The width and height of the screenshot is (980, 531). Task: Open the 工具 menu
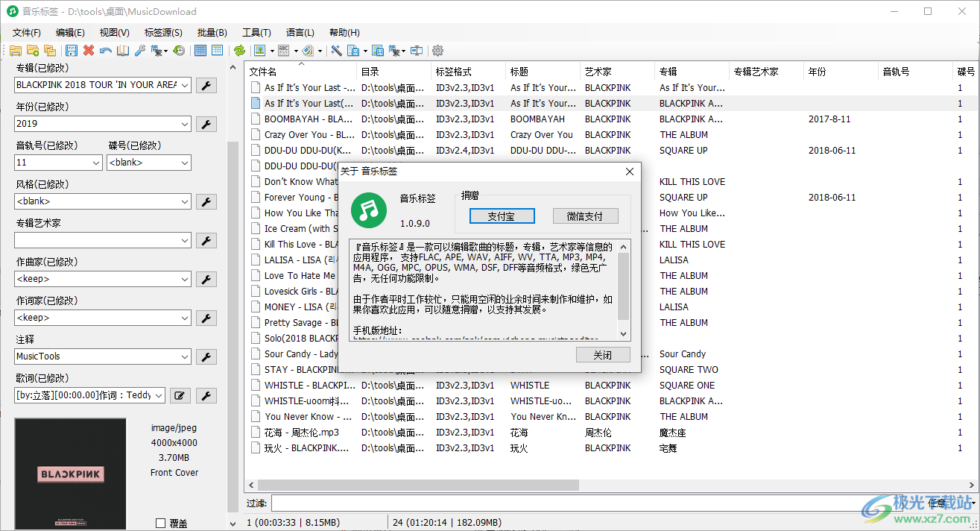point(257,32)
